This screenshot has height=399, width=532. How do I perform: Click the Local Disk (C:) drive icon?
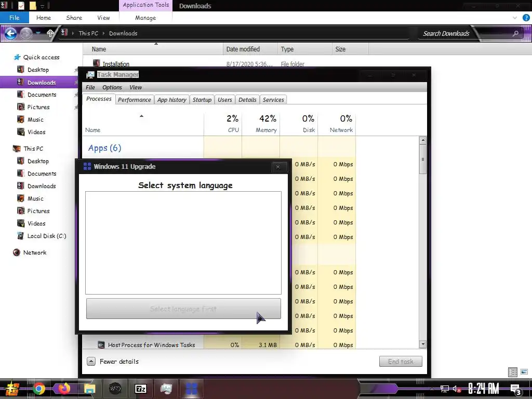(x=21, y=236)
